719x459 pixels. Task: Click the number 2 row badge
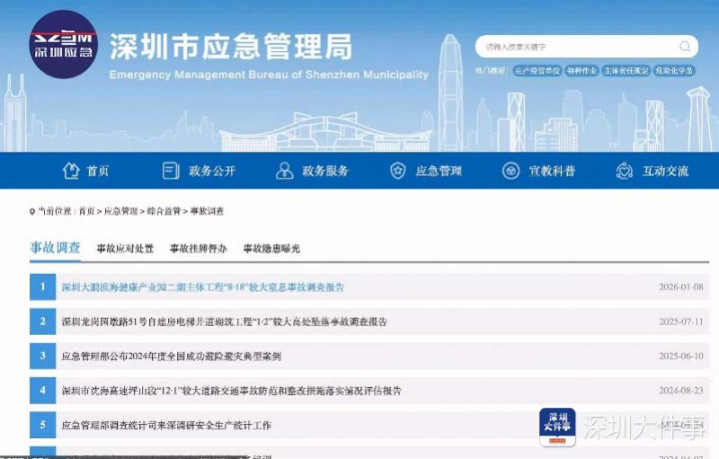43,321
